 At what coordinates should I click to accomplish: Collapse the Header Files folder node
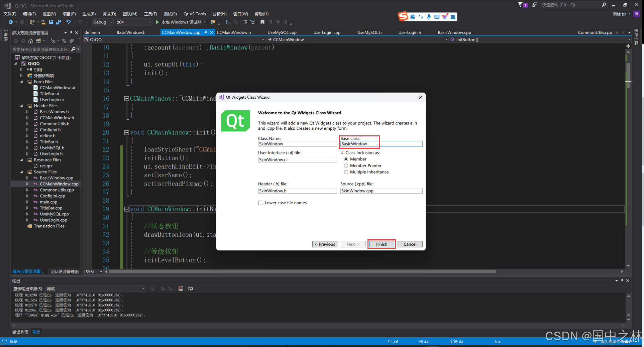pyautogui.click(x=22, y=106)
